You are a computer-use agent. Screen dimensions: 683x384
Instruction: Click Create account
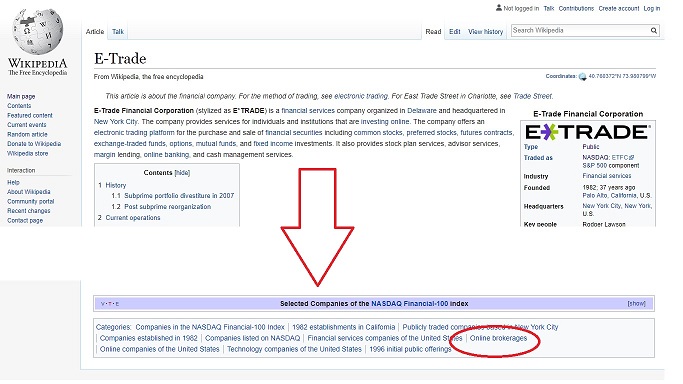(x=619, y=8)
